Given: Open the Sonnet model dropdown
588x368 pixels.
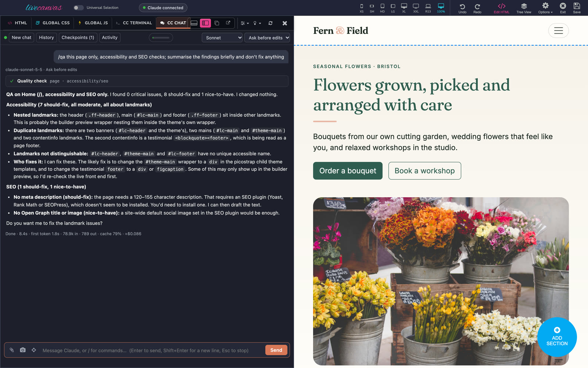Looking at the screenshot, I should point(222,38).
